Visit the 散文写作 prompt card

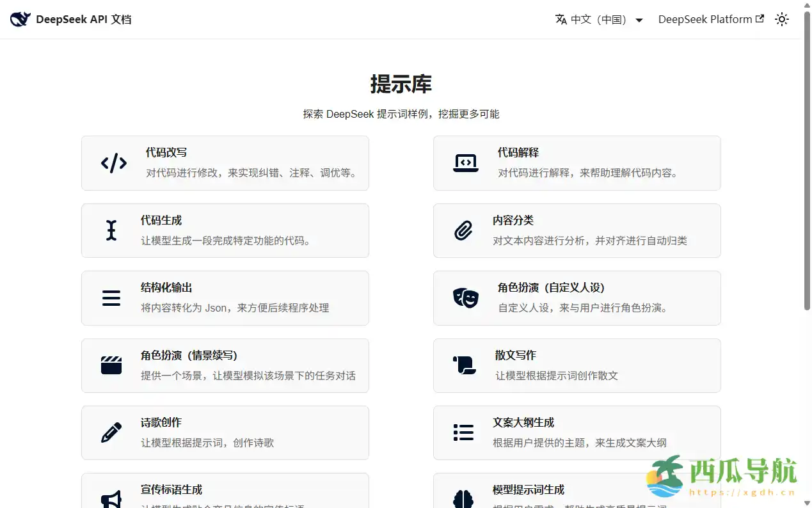[x=577, y=365]
